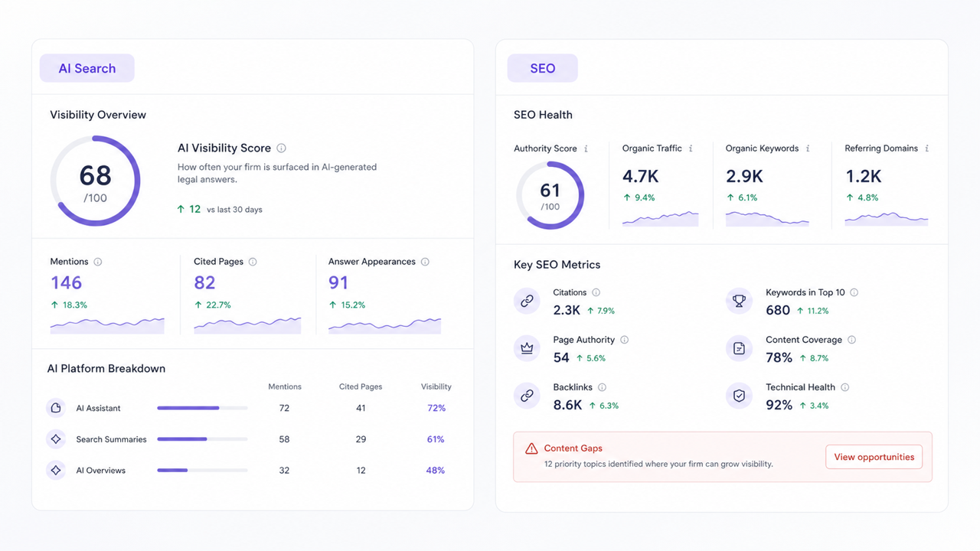This screenshot has height=551, width=980.
Task: Click the Search Summaries cited pages 29
Action: tap(361, 439)
